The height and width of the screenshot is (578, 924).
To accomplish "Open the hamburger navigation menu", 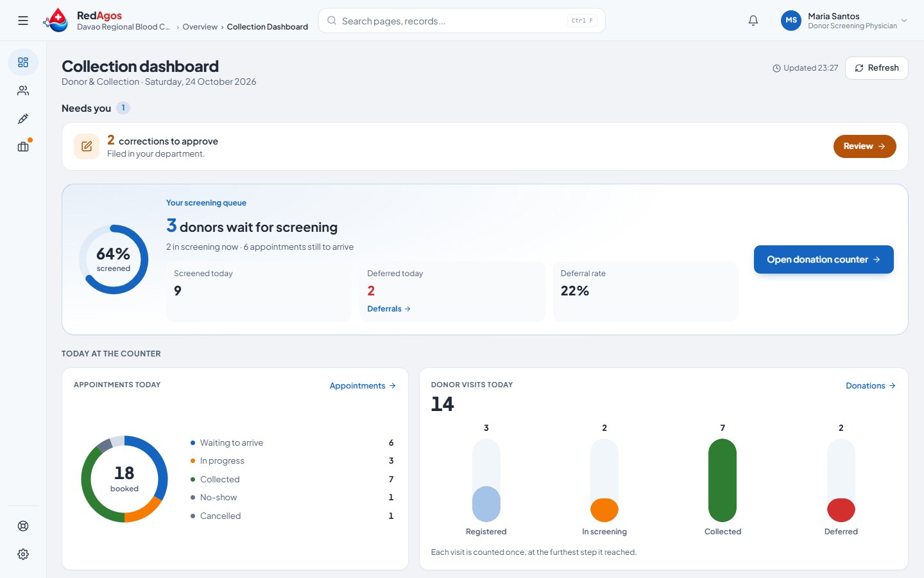I will tap(23, 21).
